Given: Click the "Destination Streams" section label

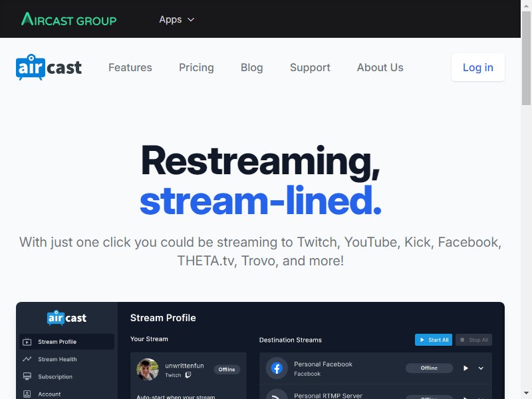Looking at the screenshot, I should [x=291, y=340].
